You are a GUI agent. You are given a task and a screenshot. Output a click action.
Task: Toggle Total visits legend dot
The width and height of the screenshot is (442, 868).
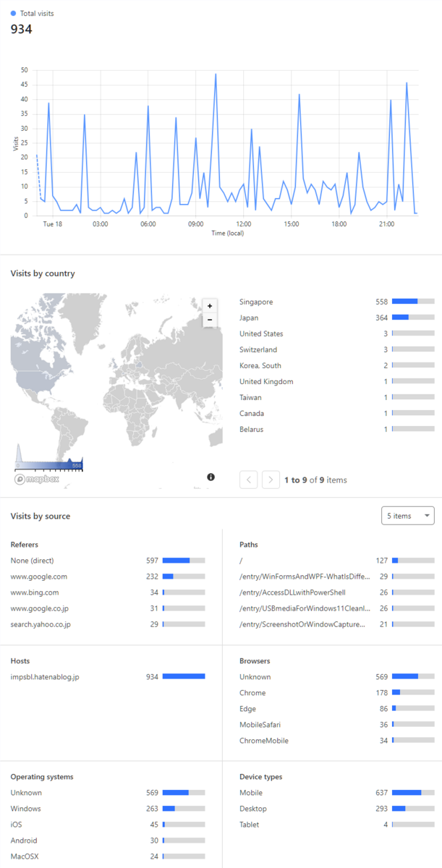click(x=14, y=13)
